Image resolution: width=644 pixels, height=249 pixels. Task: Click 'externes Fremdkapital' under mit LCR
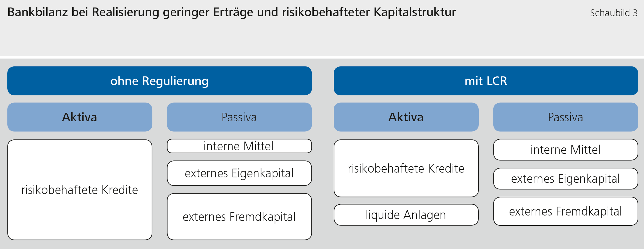565,211
